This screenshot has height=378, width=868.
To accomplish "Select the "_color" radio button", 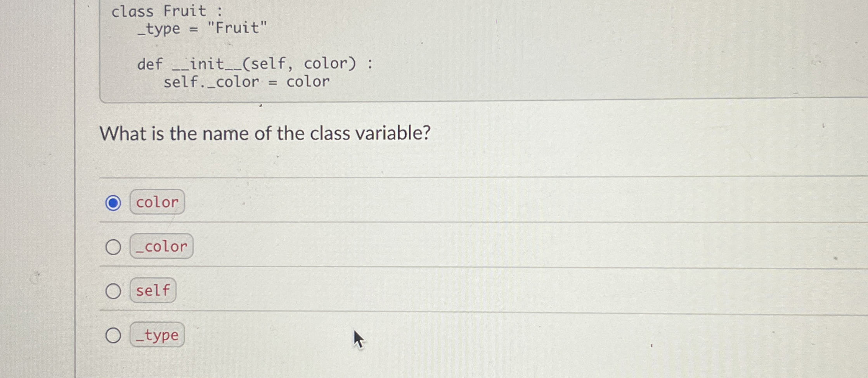I will click(x=113, y=247).
